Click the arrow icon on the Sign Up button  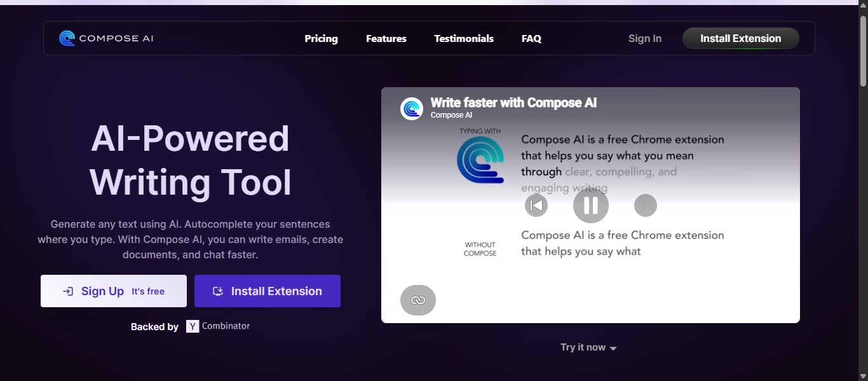(x=67, y=291)
